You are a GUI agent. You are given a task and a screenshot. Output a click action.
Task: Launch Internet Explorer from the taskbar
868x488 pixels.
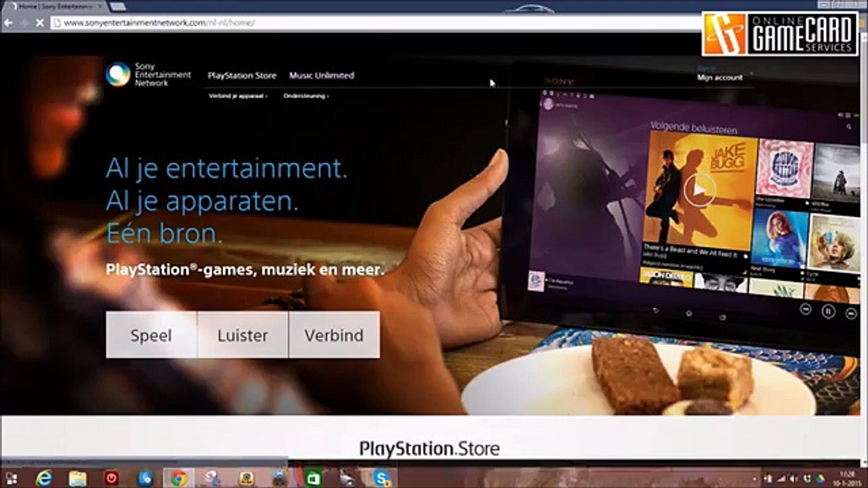coord(44,479)
